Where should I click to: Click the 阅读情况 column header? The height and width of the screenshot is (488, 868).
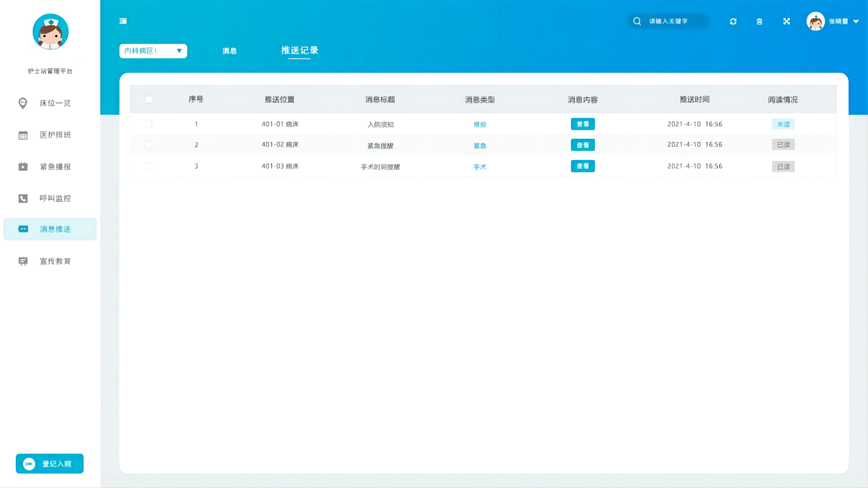tap(783, 100)
